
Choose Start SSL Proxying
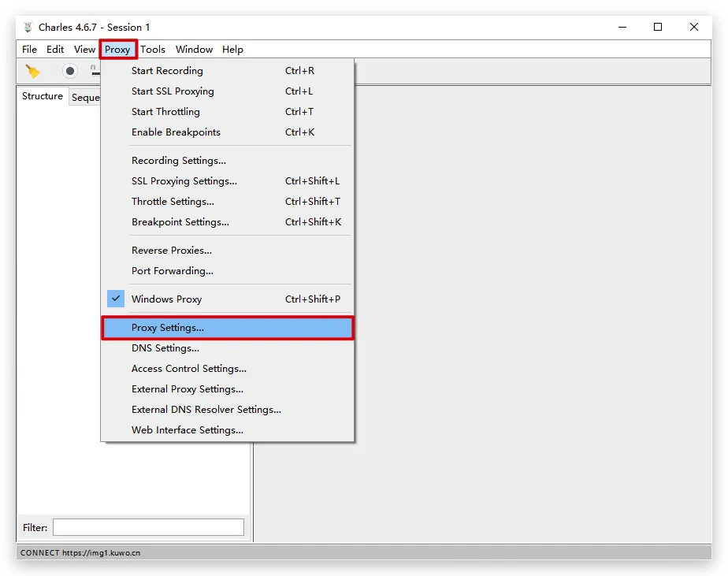173,91
